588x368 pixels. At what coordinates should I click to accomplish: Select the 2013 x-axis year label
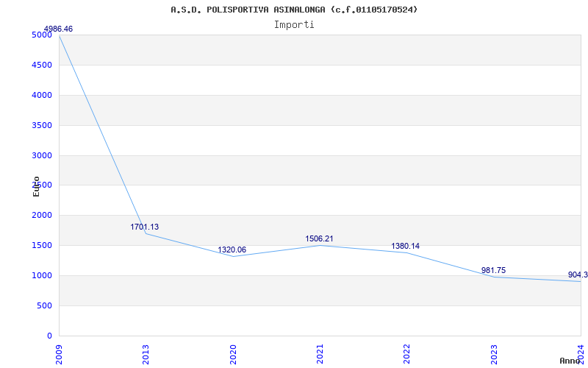(146, 353)
